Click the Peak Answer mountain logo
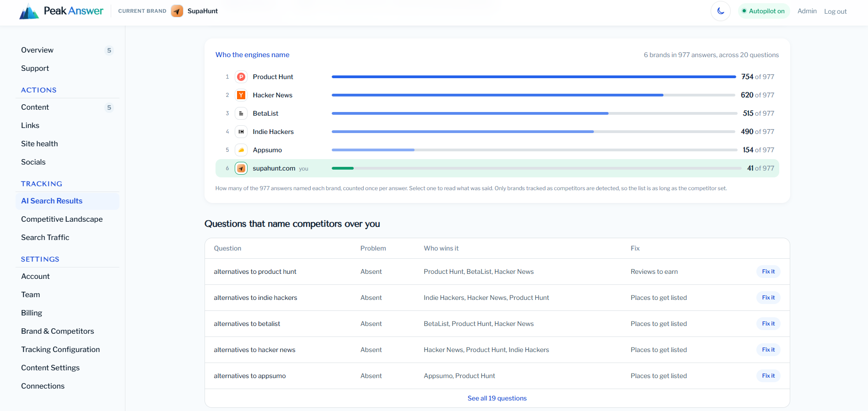 pyautogui.click(x=29, y=11)
